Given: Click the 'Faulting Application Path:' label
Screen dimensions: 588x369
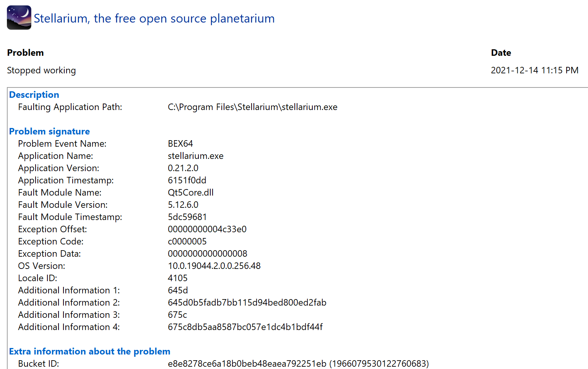Looking at the screenshot, I should coord(70,107).
